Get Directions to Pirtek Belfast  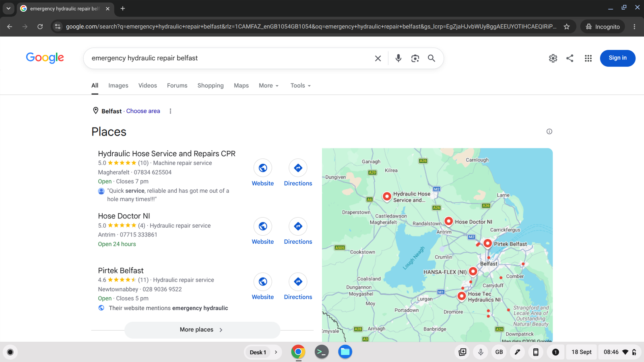click(298, 286)
